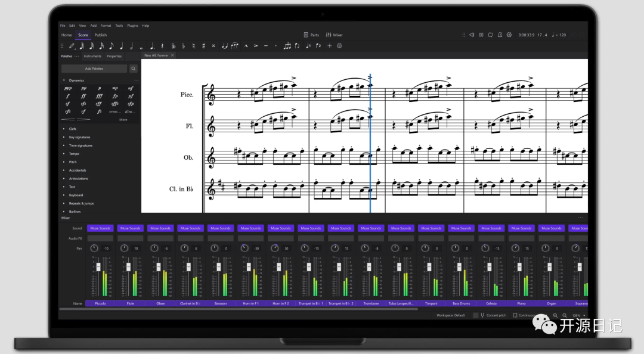
Task: Open tuplet tool
Action: [287, 46]
